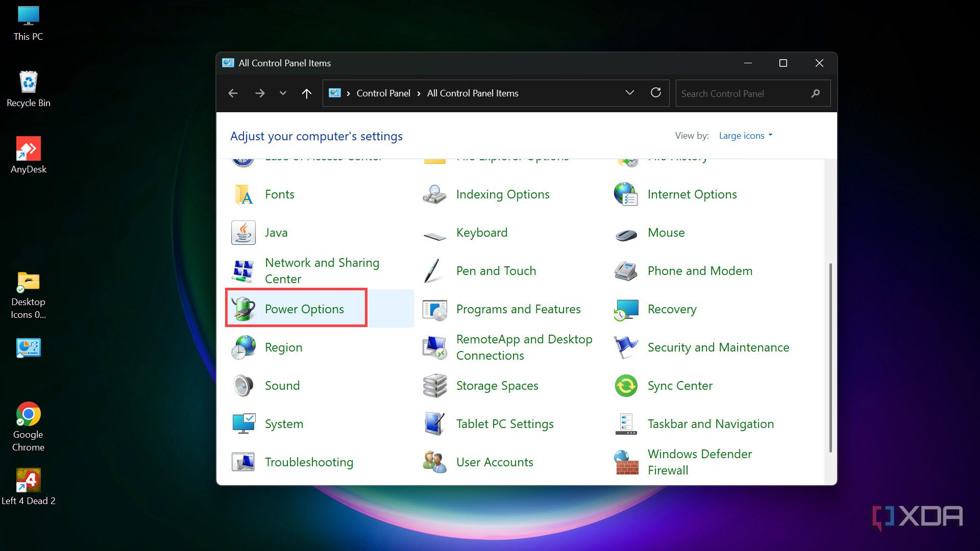The image size is (980, 551).
Task: Click All Control Panel Items breadcrumb
Action: [472, 93]
